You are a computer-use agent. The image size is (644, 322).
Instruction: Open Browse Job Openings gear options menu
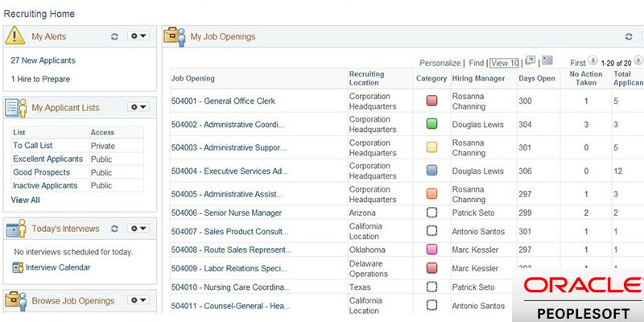(x=138, y=300)
